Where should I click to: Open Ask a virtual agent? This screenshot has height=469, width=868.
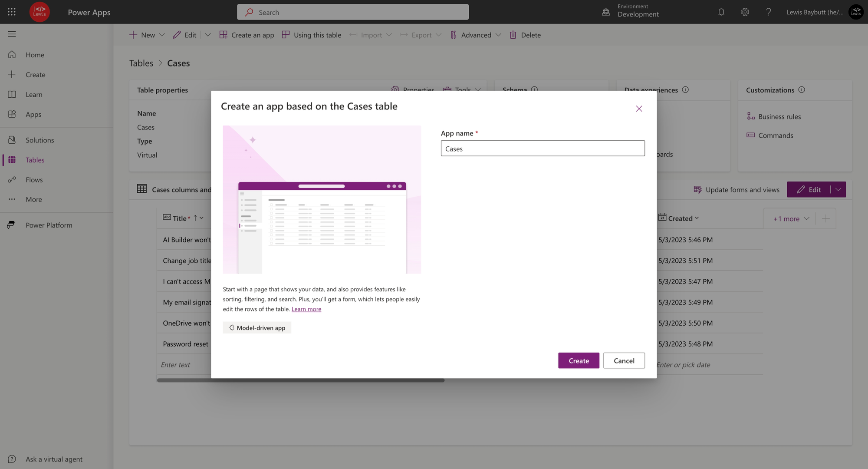(x=54, y=459)
